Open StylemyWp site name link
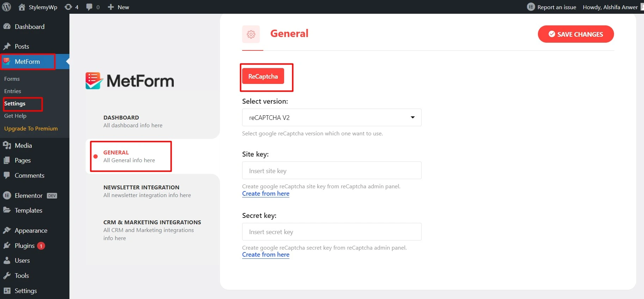Screen dimensions: 644x299 [43, 7]
